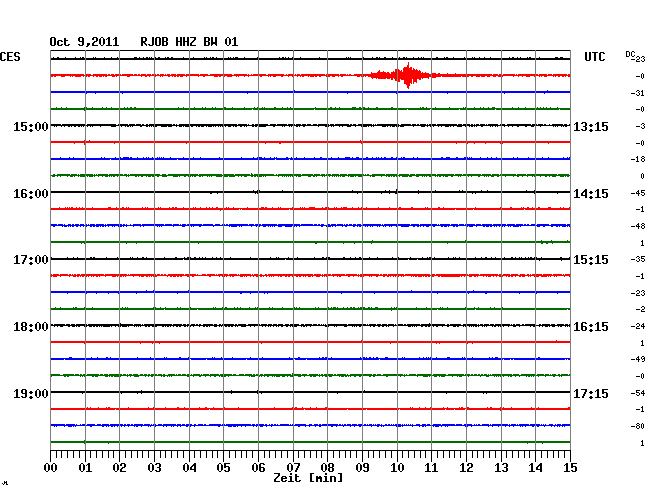650x494 pixels.
Task: Click the '15:15' UTC time label
Action: (591, 260)
